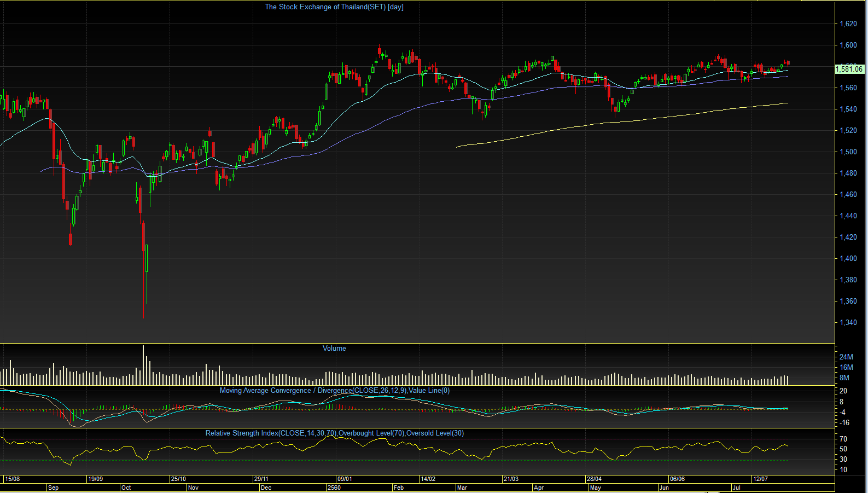Click the 1,340 price axis label
This screenshot has width=868, height=493.
(848, 323)
